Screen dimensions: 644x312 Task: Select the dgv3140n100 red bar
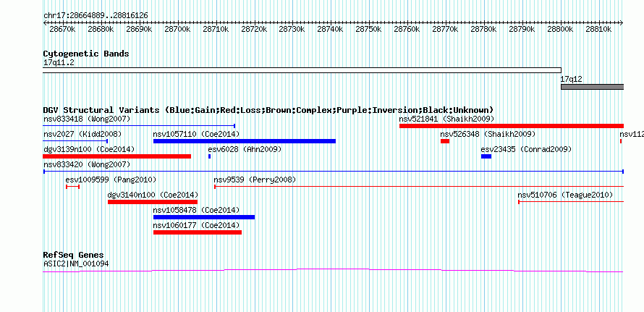pos(153,202)
